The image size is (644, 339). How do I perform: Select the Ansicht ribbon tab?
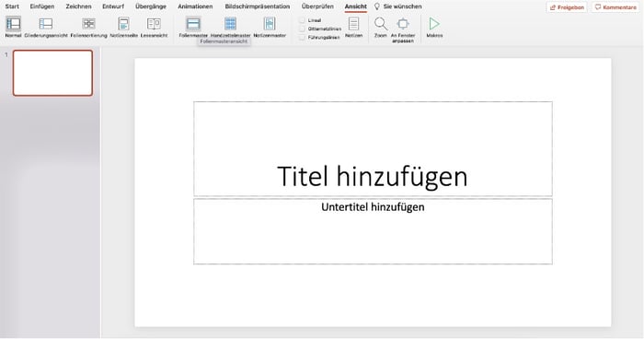click(356, 6)
